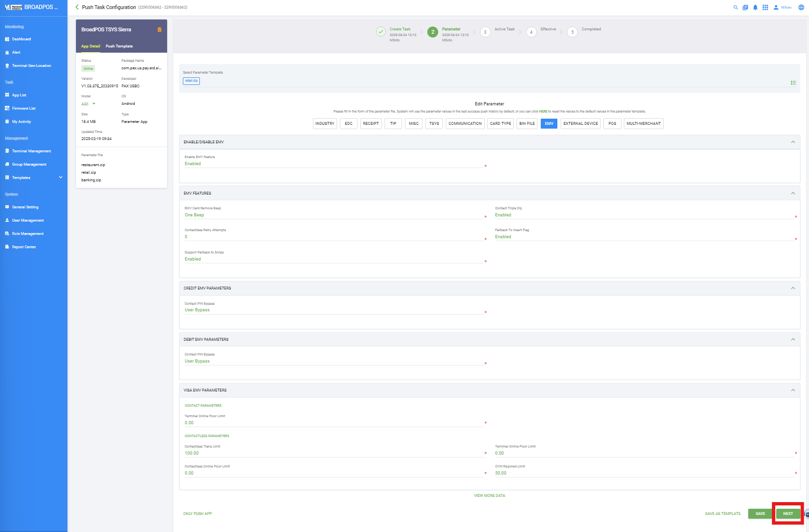Collapse the ENABLE/DISABLE EMV section
The image size is (809, 532).
pyautogui.click(x=793, y=142)
